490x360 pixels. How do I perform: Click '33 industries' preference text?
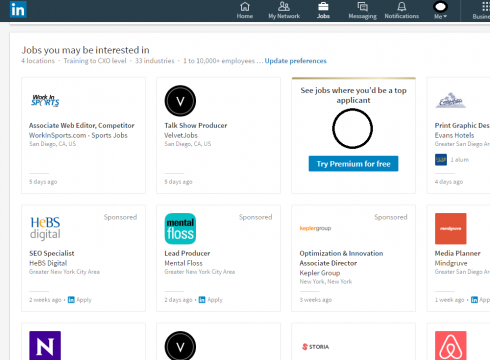[x=154, y=61]
